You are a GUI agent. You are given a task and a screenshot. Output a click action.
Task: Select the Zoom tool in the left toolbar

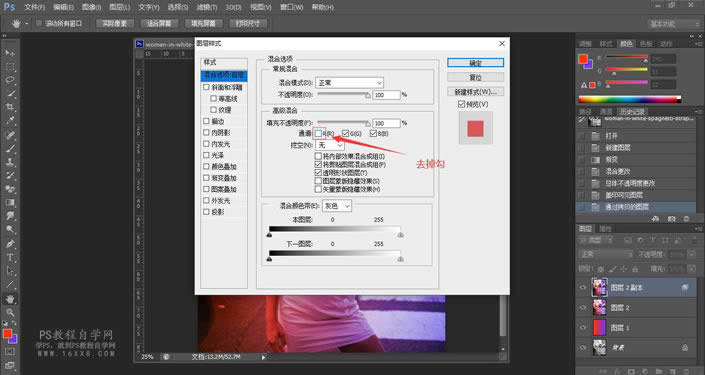coord(10,312)
